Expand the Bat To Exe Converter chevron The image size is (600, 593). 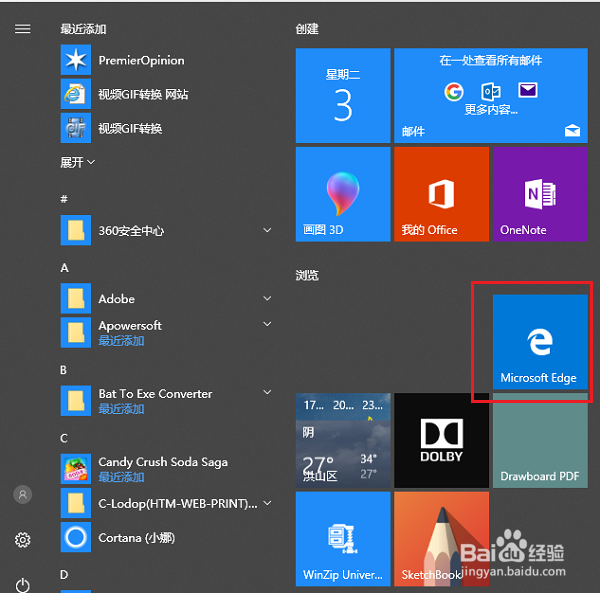click(267, 392)
